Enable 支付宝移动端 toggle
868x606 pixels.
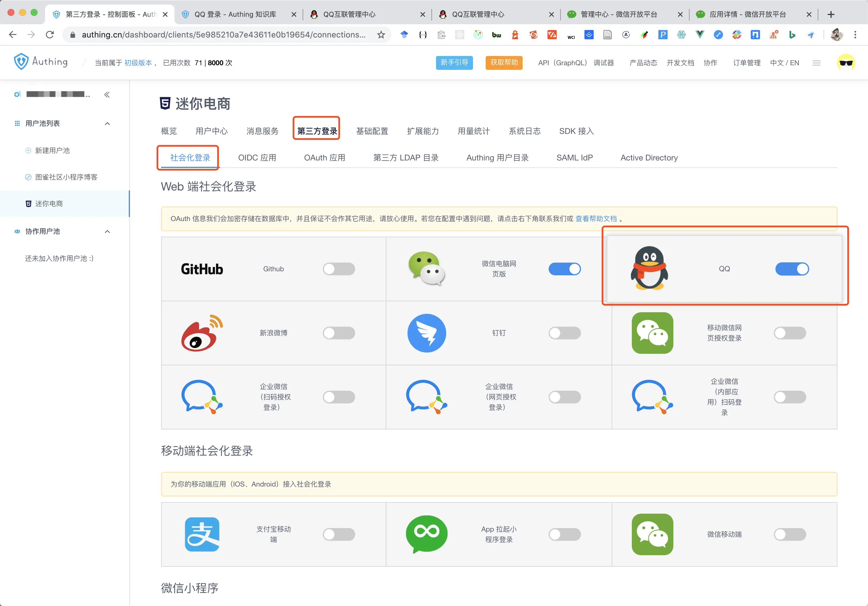[339, 534]
